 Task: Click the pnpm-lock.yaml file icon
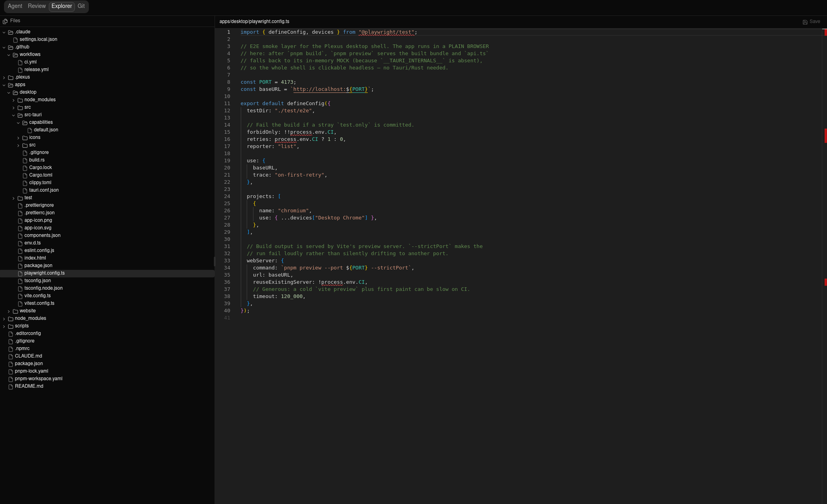[x=11, y=371]
